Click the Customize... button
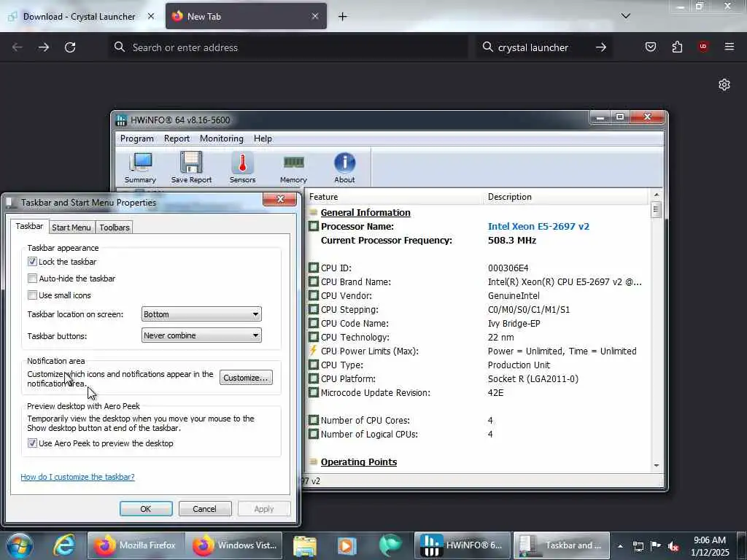 (246, 378)
